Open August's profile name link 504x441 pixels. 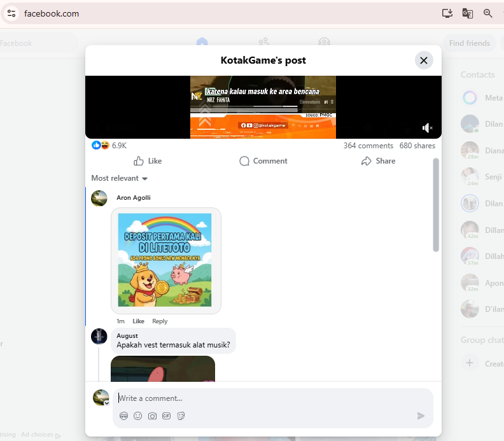[127, 335]
